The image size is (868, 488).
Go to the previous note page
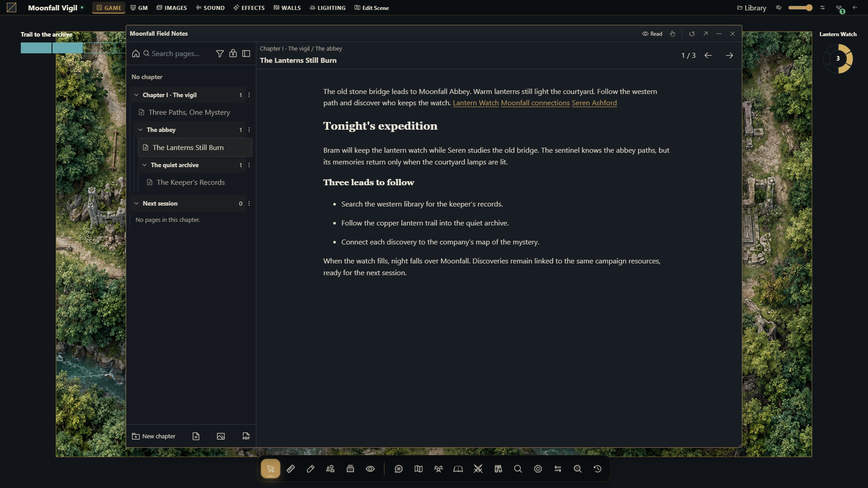(708, 55)
